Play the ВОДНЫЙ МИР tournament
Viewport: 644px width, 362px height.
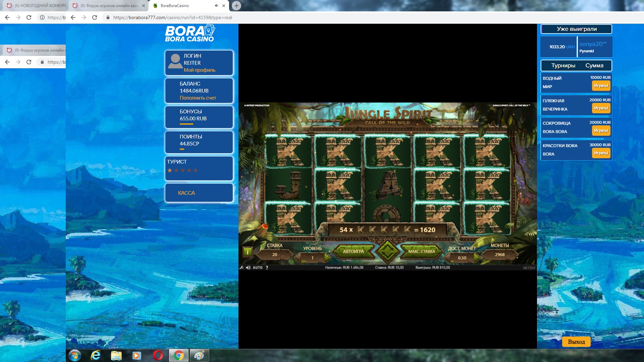tap(601, 86)
